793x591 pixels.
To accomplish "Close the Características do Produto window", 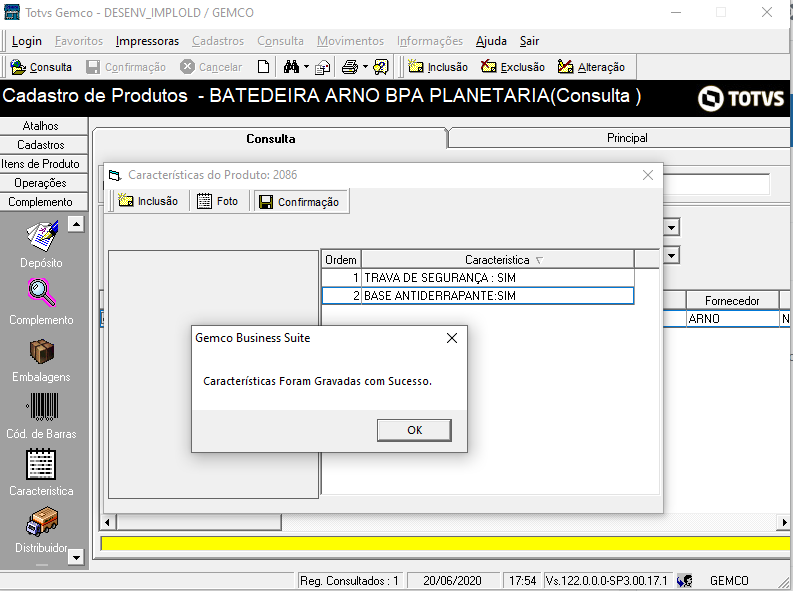I will click(648, 175).
